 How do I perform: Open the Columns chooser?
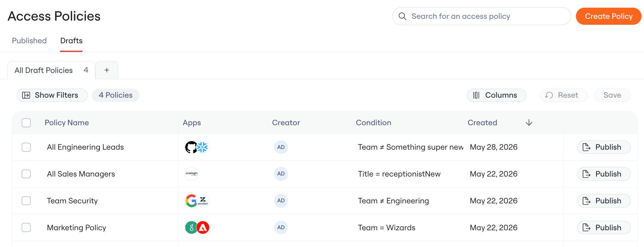496,95
